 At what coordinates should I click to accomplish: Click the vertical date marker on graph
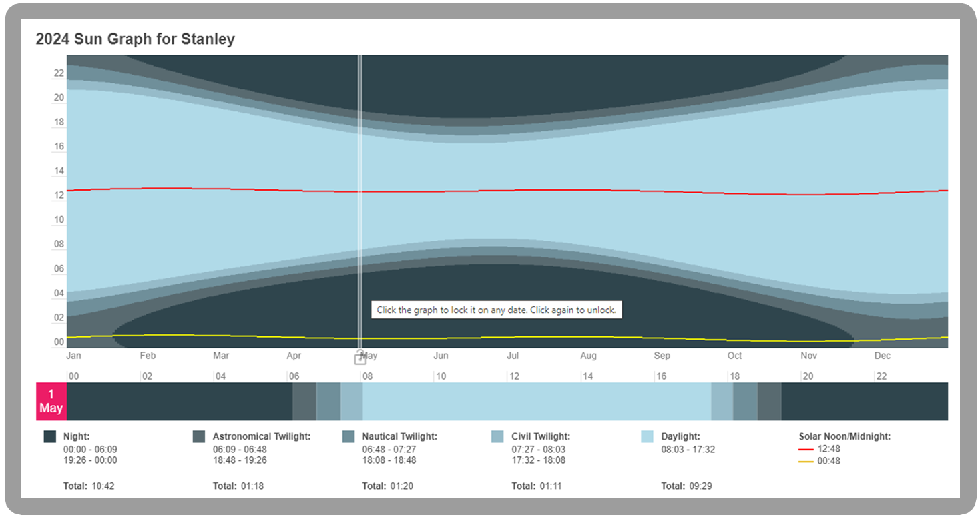360,201
